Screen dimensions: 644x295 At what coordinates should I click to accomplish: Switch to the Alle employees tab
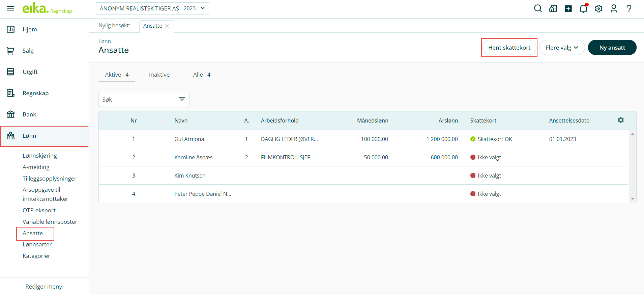(x=201, y=75)
